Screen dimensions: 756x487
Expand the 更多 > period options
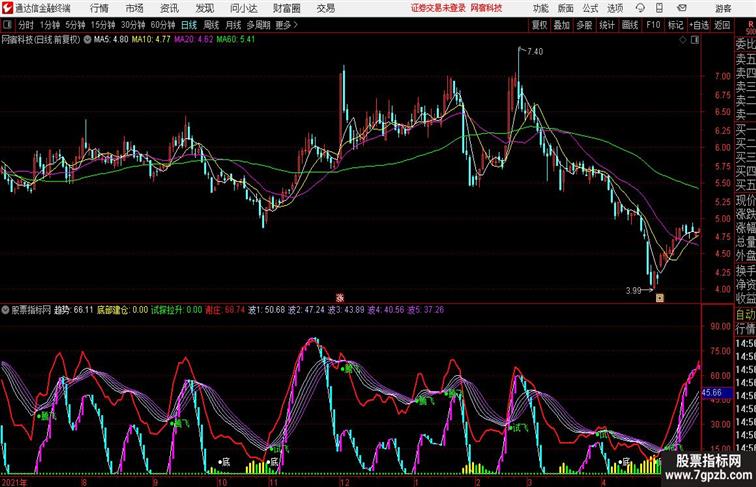tap(286, 25)
